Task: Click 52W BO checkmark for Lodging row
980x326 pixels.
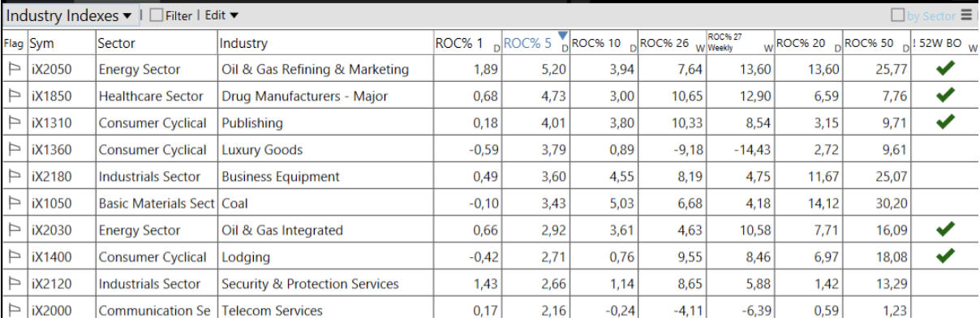Action: click(944, 256)
